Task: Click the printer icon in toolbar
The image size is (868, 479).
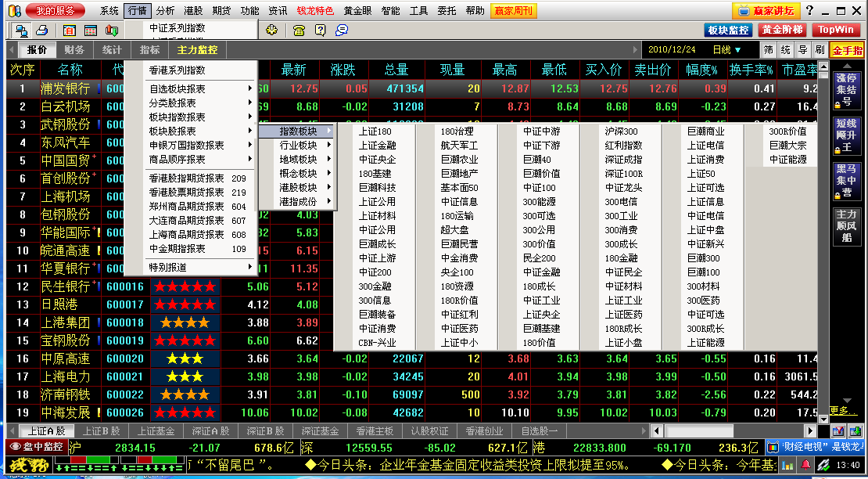Action: click(43, 30)
